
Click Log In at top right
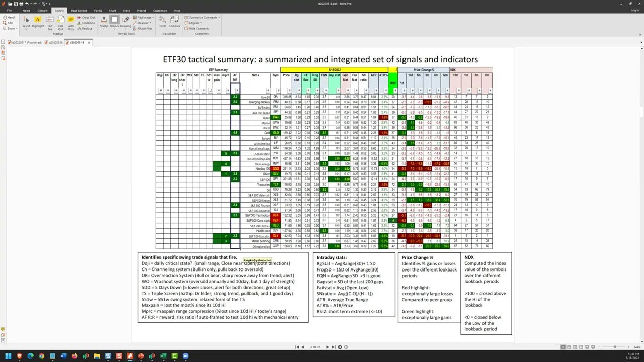(635, 10)
